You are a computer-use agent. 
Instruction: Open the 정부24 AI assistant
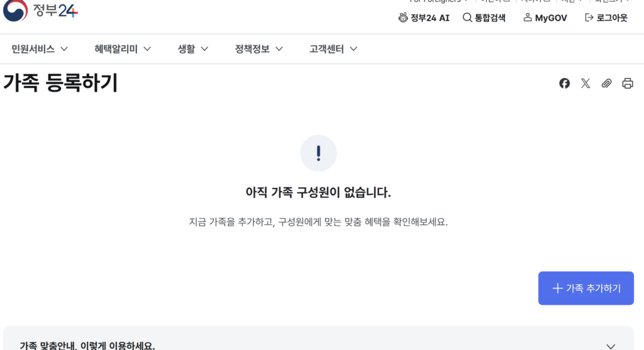click(424, 18)
